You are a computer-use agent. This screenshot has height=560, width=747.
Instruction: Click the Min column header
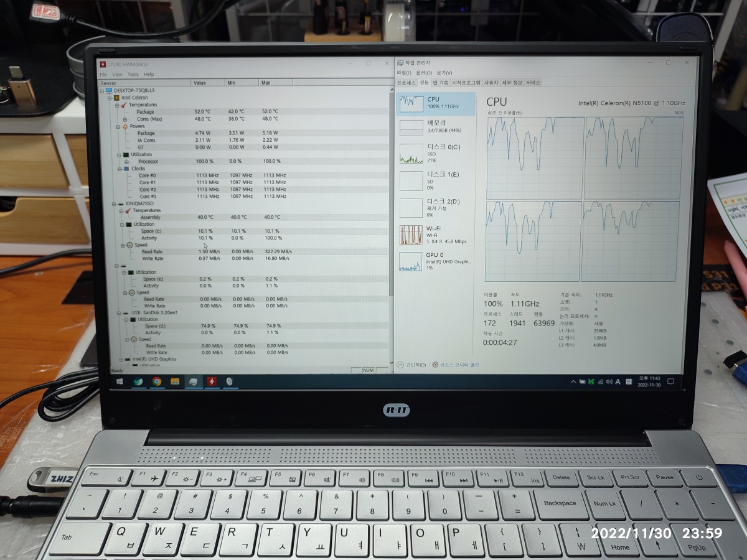[242, 83]
